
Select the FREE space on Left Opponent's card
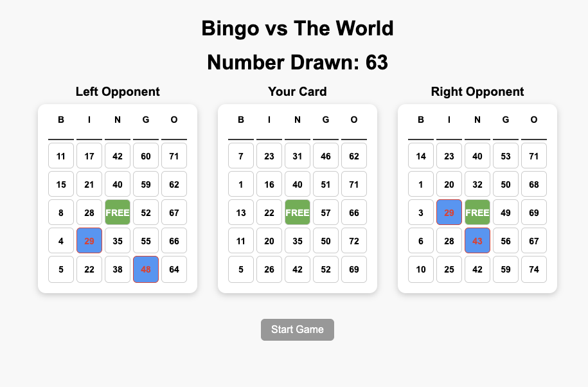click(117, 212)
